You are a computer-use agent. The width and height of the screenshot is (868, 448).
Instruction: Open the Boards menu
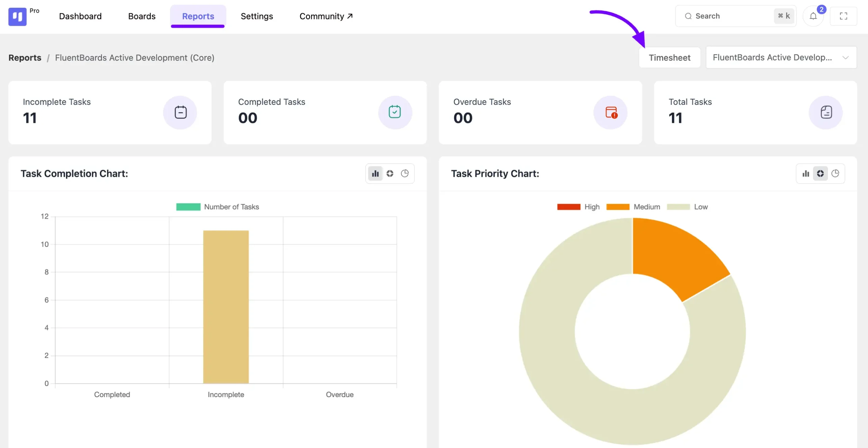coord(142,16)
